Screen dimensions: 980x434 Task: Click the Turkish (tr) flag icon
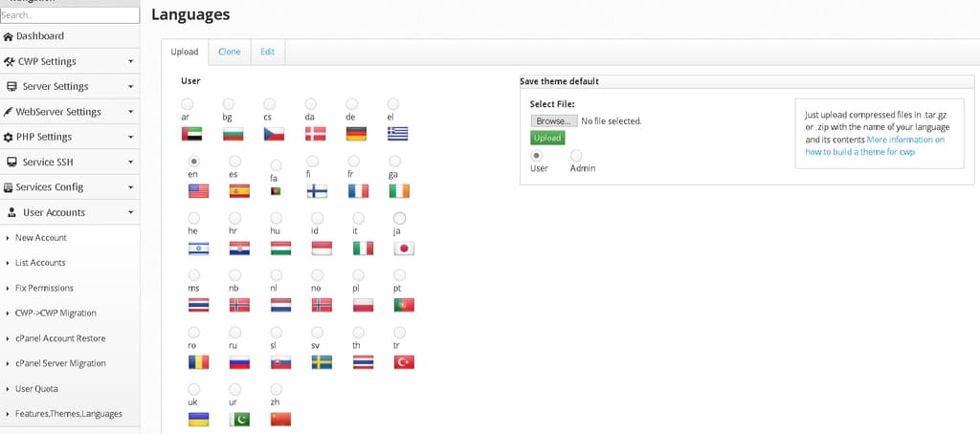pos(405,362)
